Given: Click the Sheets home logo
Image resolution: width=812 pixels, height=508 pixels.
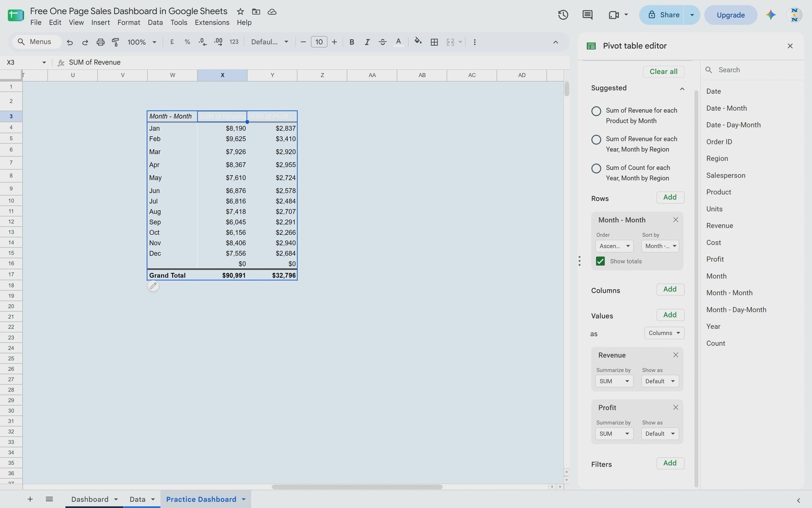Looking at the screenshot, I should pos(16,15).
